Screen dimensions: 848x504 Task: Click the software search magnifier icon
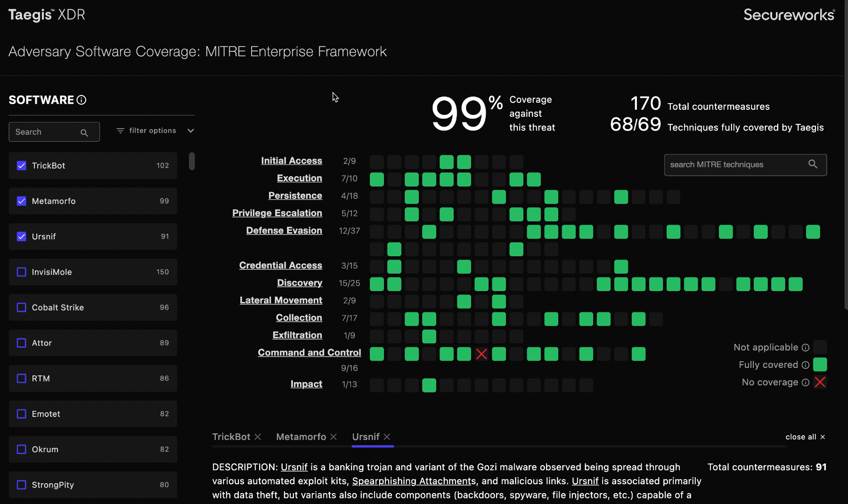[x=84, y=133]
